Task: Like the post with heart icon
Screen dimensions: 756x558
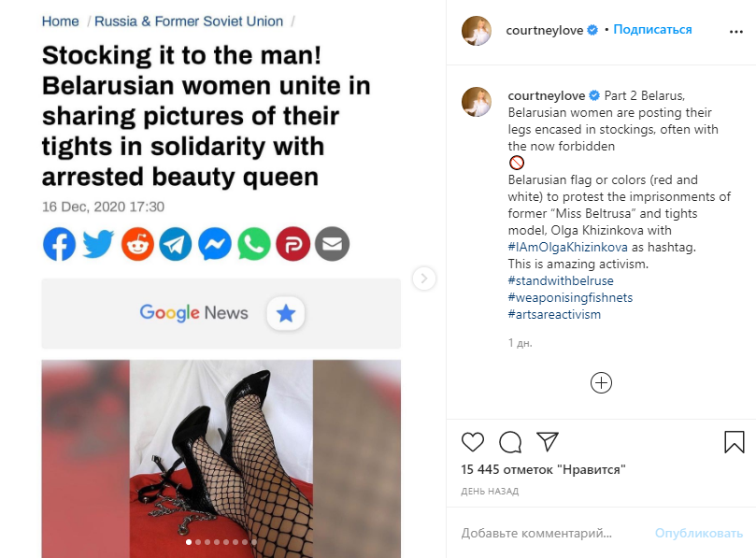Action: 473,441
